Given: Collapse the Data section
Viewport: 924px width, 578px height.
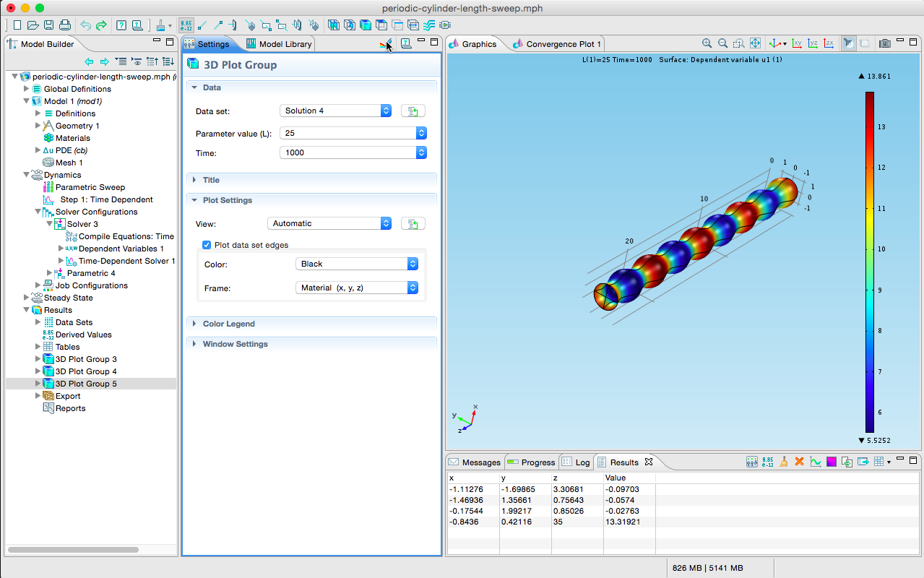Looking at the screenshot, I should (x=194, y=87).
